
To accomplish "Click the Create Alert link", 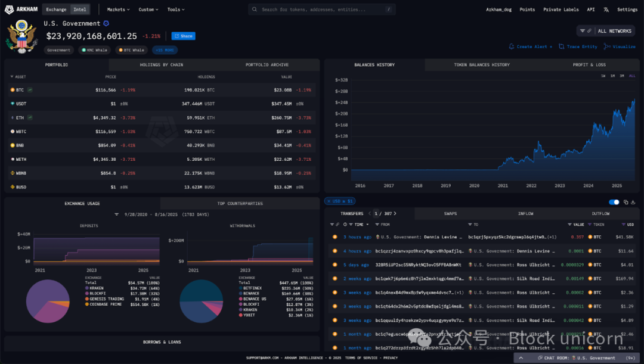I will coord(531,46).
